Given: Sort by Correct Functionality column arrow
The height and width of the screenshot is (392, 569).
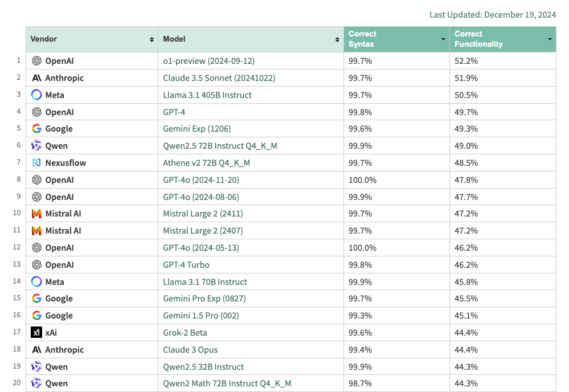Looking at the screenshot, I should pos(550,39).
